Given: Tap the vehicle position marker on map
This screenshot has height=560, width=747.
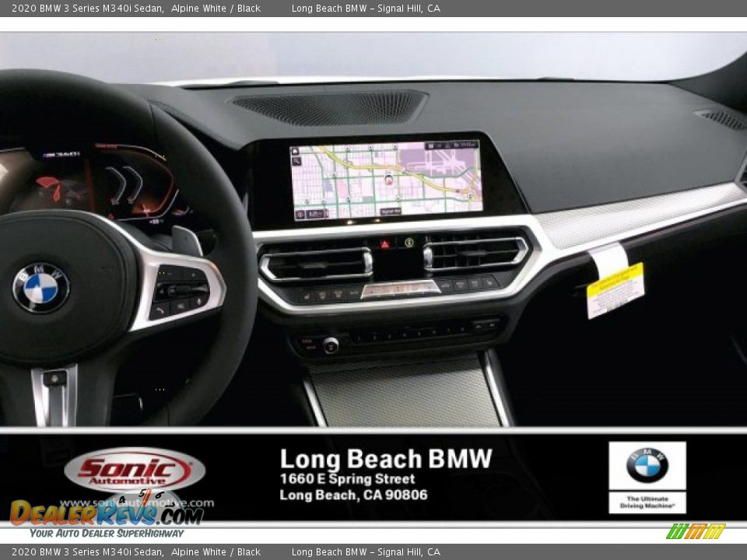Looking at the screenshot, I should [388, 180].
